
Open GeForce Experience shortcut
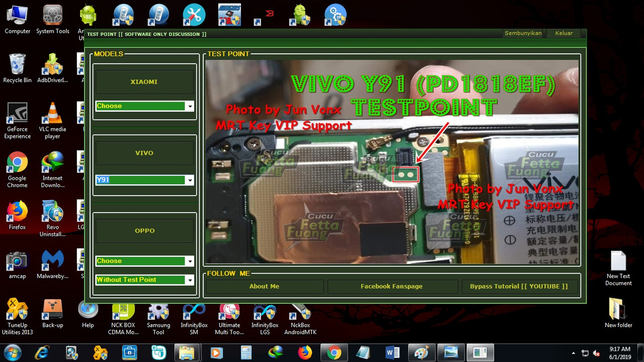17,121
